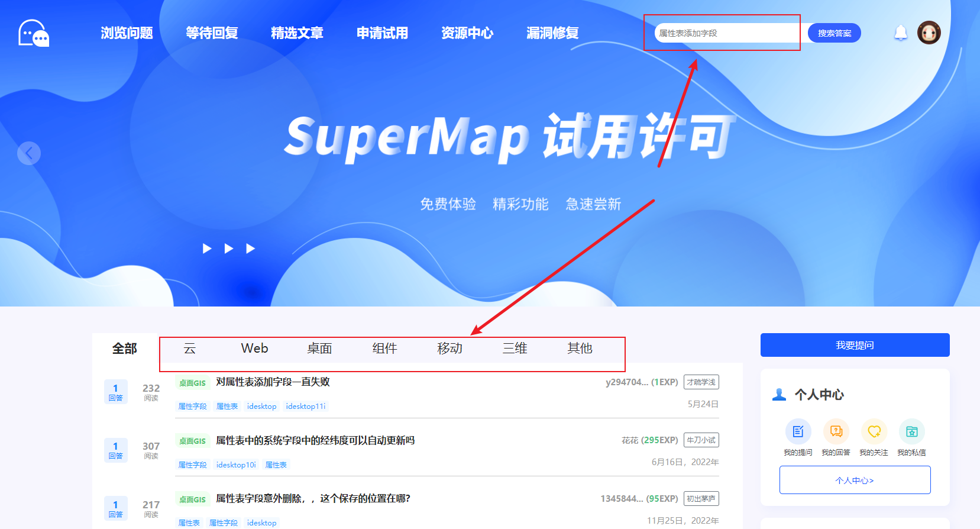
Task: Click the 初出茅庐 rank badge
Action: coord(701,499)
